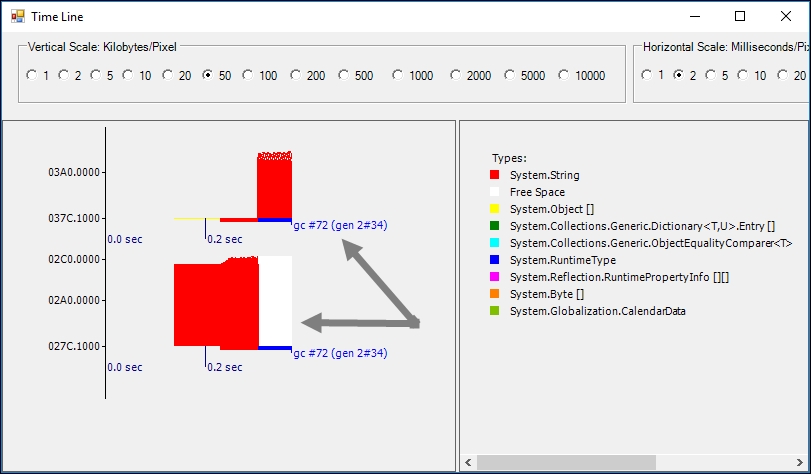Click the Time Line window app icon
This screenshot has height=474, width=811.
pos(18,16)
